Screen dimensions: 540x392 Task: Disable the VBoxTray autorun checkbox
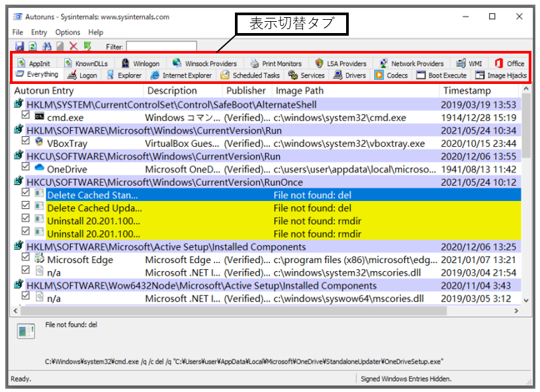pyautogui.click(x=26, y=140)
